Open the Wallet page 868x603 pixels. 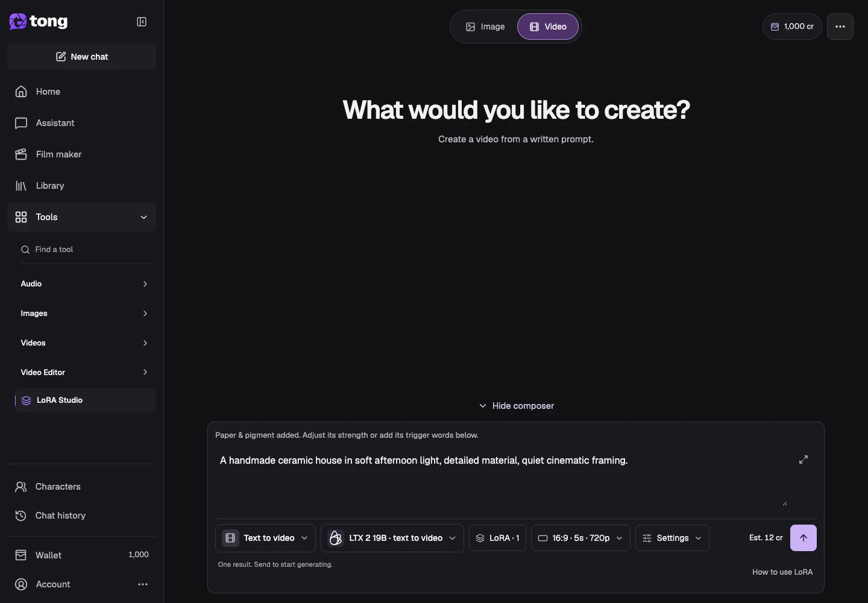point(82,555)
